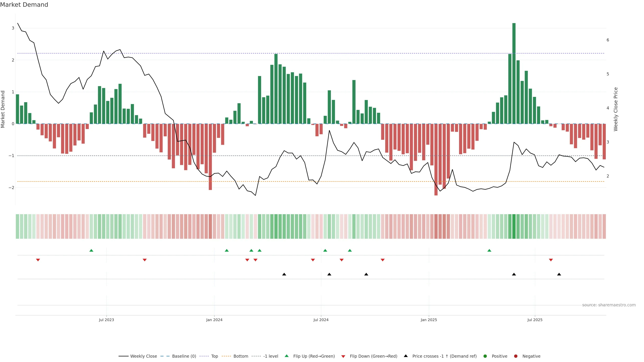
Task: Click the leftmost red flip-down triangle marker
Action: pyautogui.click(x=38, y=260)
